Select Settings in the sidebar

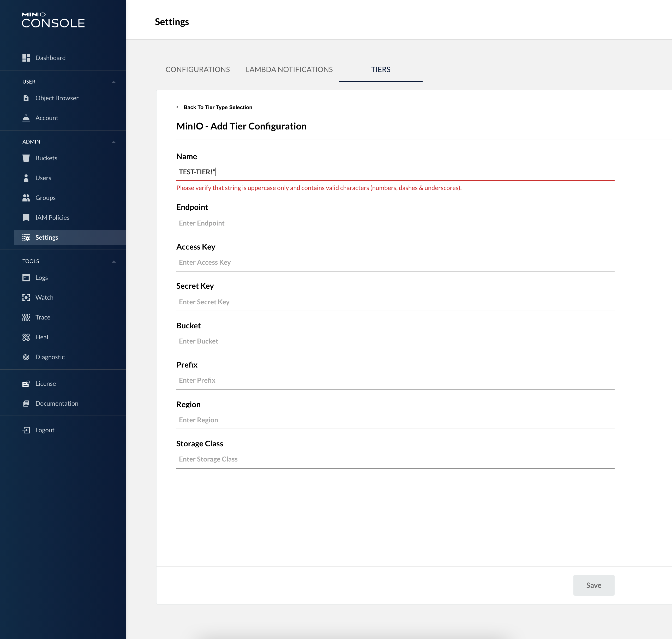[70, 238]
